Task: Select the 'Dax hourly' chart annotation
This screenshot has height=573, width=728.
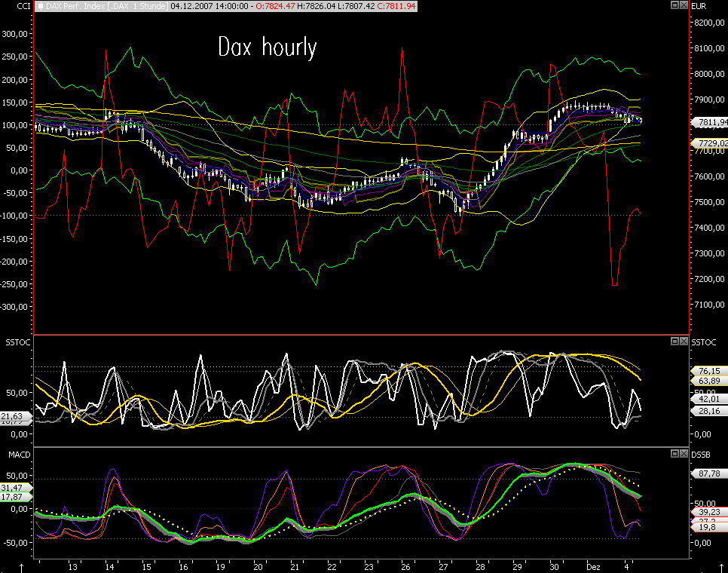Action: click(x=268, y=47)
